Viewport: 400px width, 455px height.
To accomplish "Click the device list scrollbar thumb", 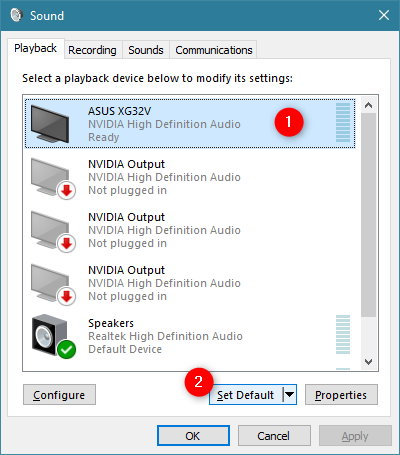I will click(368, 215).
